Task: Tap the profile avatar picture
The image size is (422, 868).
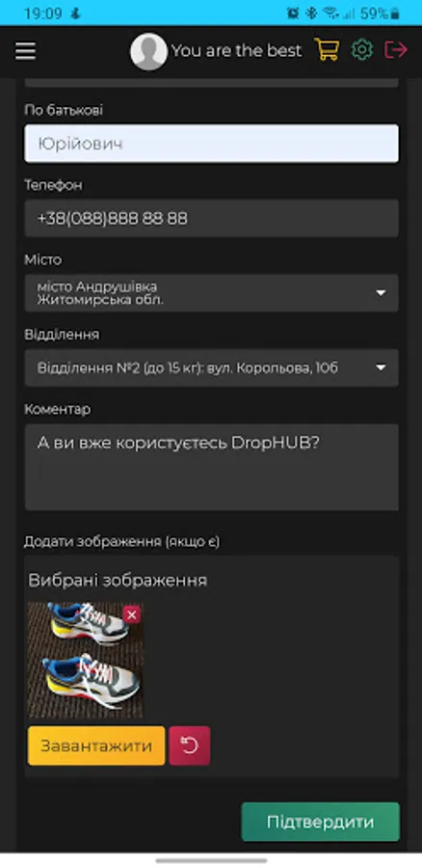Action: (x=148, y=51)
